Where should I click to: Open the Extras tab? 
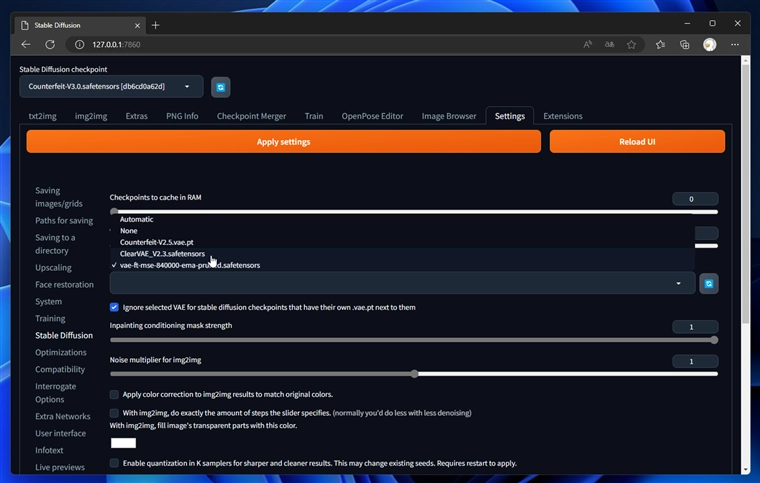[137, 116]
